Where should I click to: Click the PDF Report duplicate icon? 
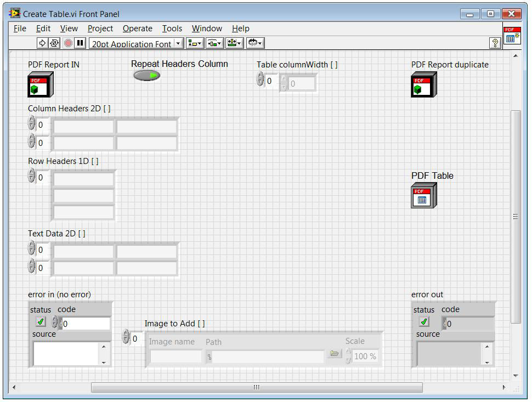click(424, 85)
